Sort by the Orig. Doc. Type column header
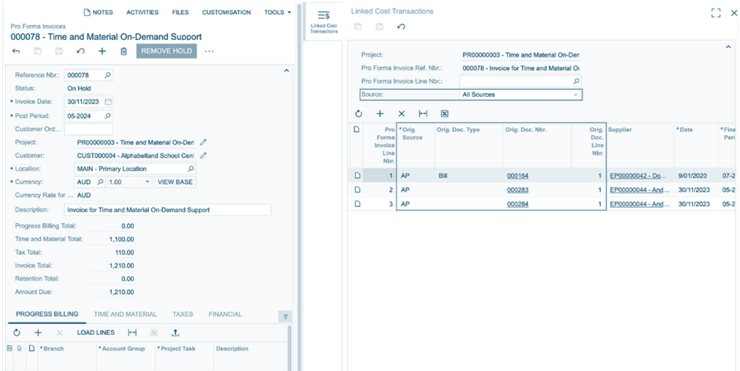The width and height of the screenshot is (740, 371). 458,130
